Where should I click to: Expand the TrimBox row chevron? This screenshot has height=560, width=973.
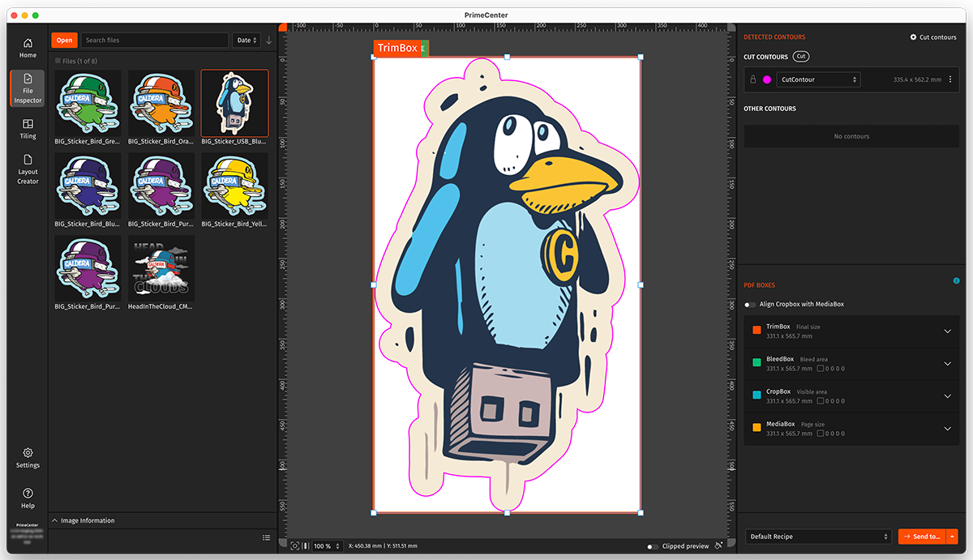tap(947, 331)
